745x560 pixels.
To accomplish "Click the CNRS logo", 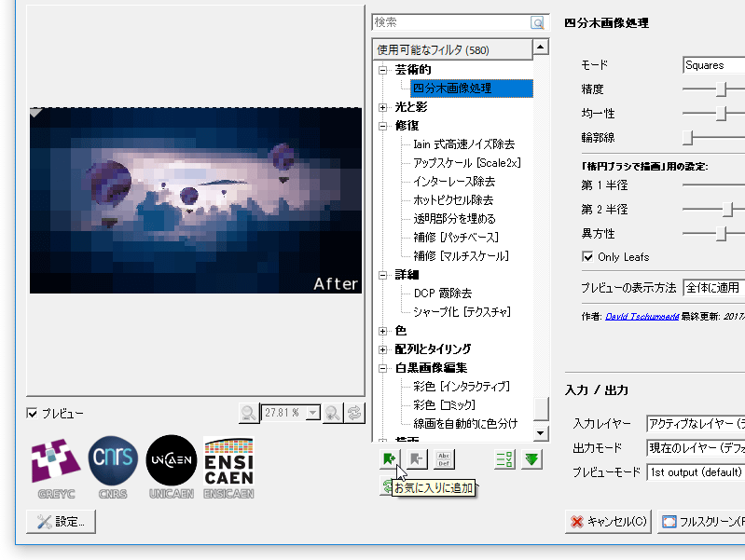I will (113, 468).
